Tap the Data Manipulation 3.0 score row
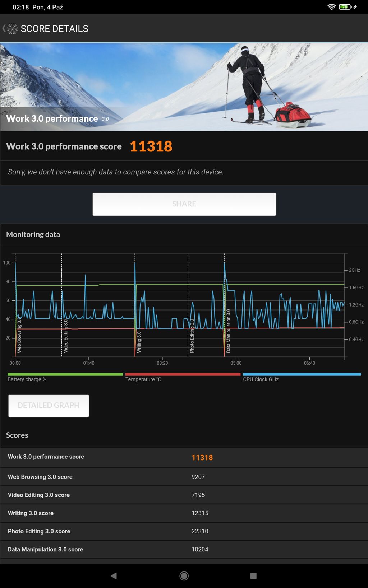The height and width of the screenshot is (588, 368). pos(184,550)
